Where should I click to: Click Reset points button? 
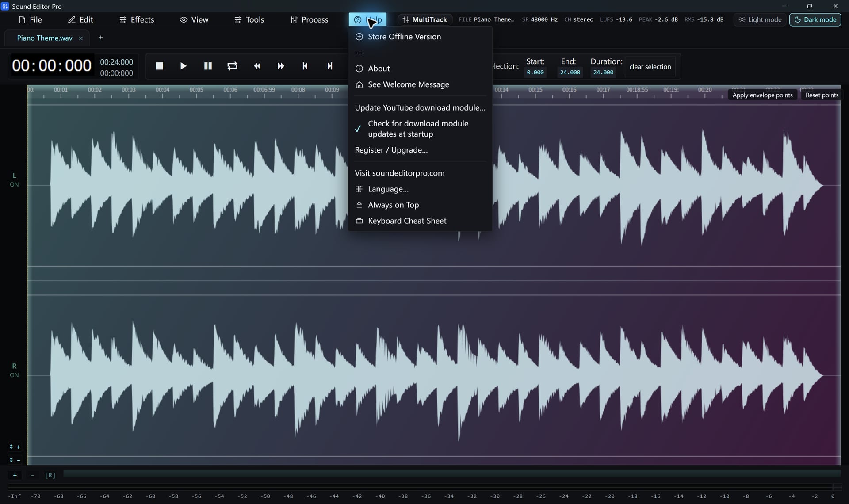pyautogui.click(x=822, y=95)
